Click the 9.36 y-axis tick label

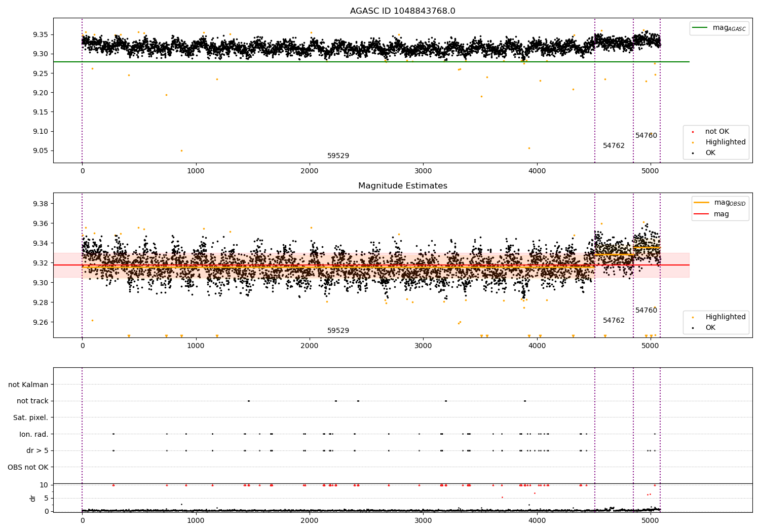41,223
